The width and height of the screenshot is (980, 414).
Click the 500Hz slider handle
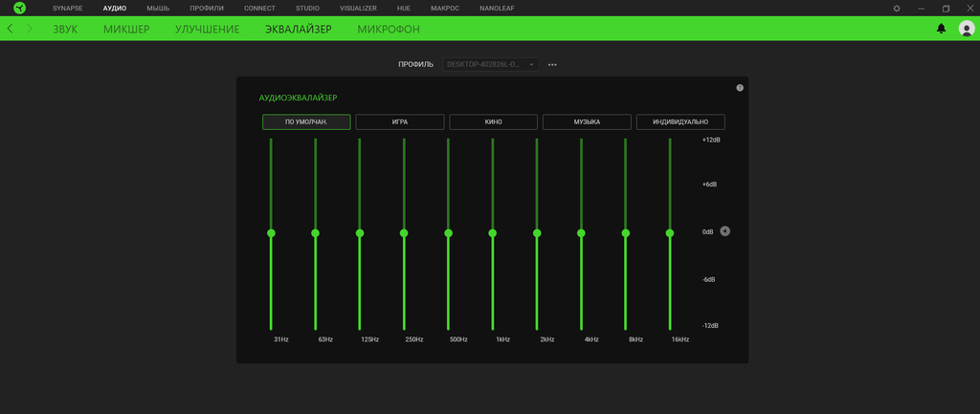click(448, 233)
